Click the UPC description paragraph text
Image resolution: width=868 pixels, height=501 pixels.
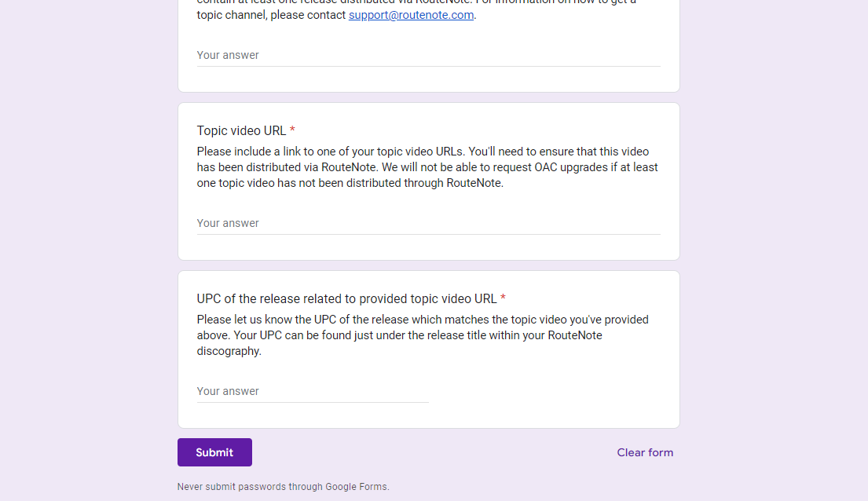point(423,335)
